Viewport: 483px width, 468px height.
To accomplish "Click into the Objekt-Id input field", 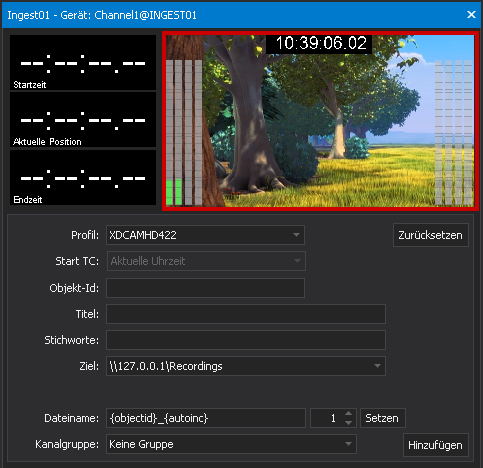I will [x=205, y=288].
